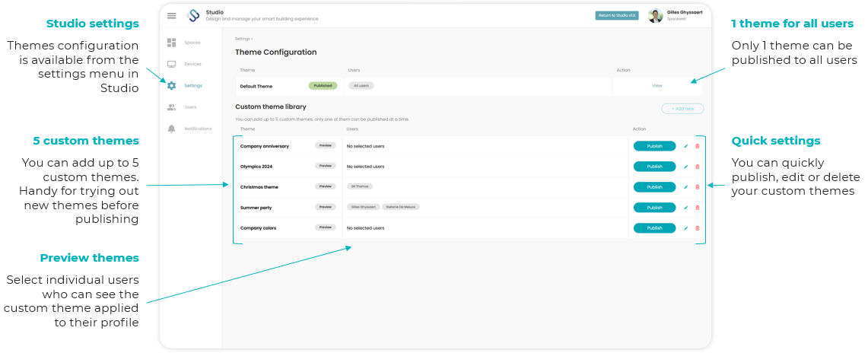Edit the Christmas theme pencil icon

coord(686,187)
